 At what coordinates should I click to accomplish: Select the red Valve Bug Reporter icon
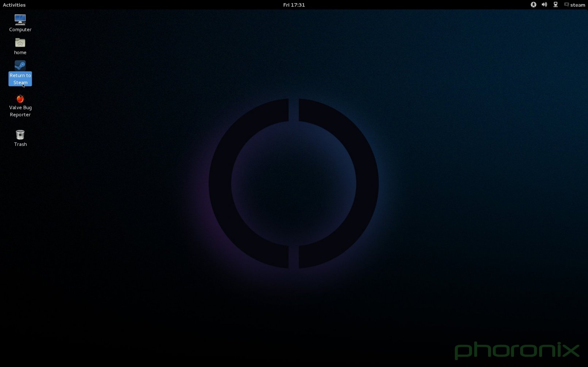point(20,99)
